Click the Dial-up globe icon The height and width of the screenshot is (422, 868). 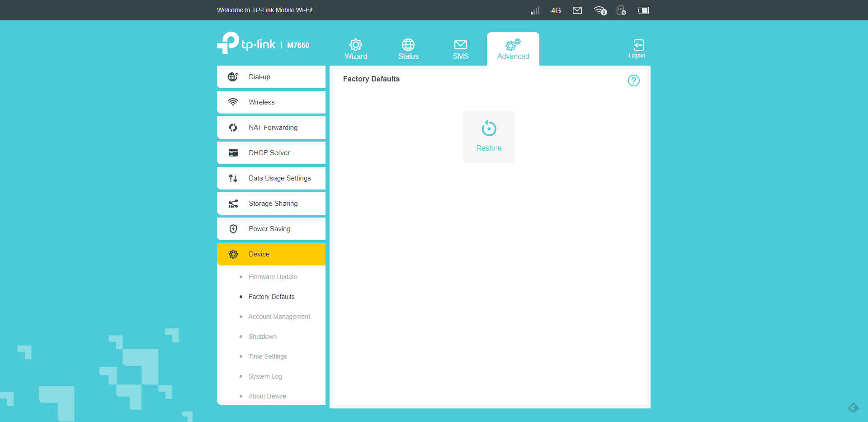(x=233, y=77)
